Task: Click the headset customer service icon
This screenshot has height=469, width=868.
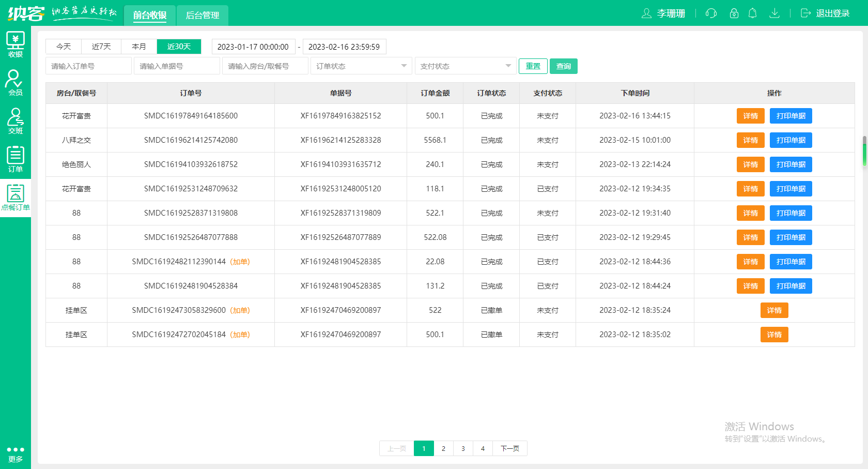Action: coord(711,13)
